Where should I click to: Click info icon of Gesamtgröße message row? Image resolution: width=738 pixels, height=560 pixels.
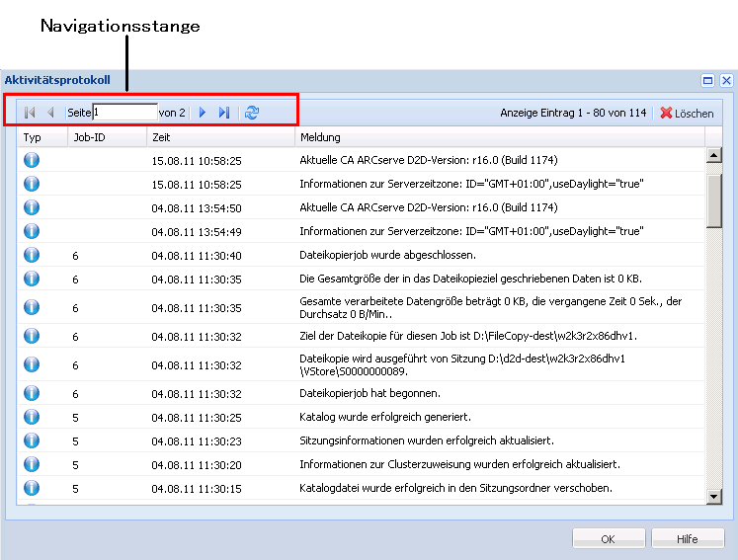32,279
